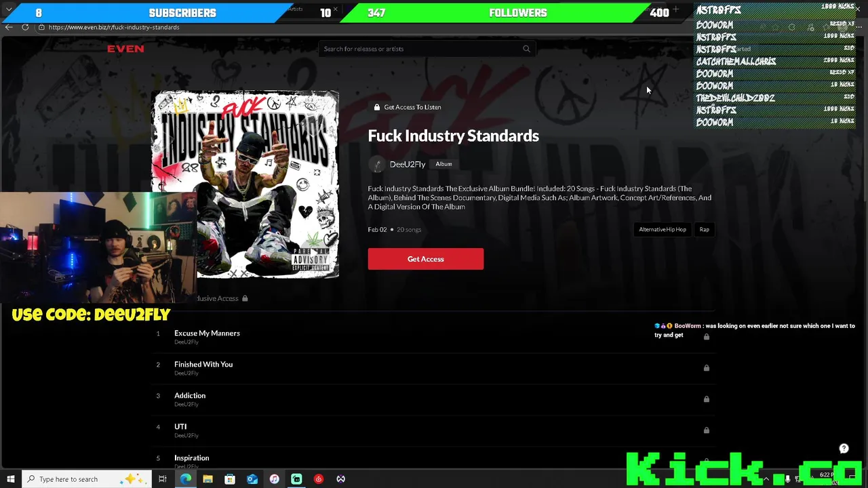This screenshot has width=868, height=488.
Task: Click the album description paragraph
Action: click(x=540, y=198)
